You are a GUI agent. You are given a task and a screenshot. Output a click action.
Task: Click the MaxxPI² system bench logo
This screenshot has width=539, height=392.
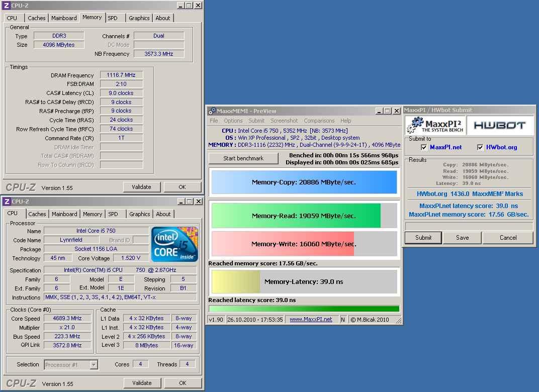pyautogui.click(x=435, y=125)
